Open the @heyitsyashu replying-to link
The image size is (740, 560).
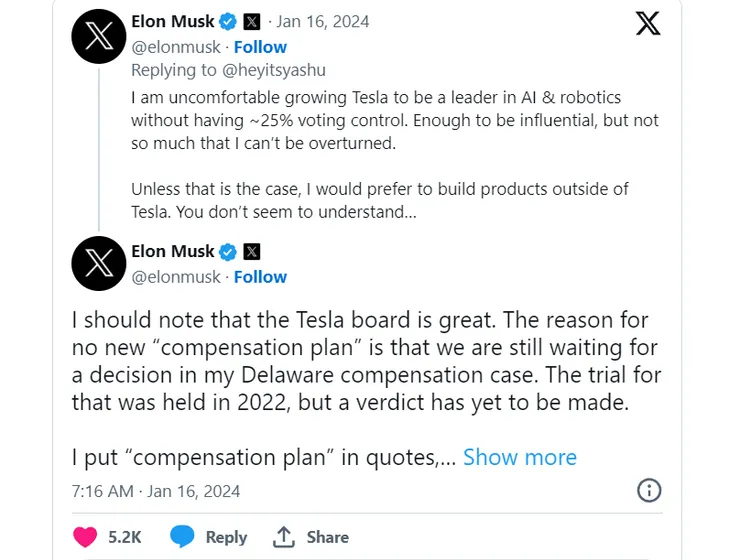click(x=276, y=70)
